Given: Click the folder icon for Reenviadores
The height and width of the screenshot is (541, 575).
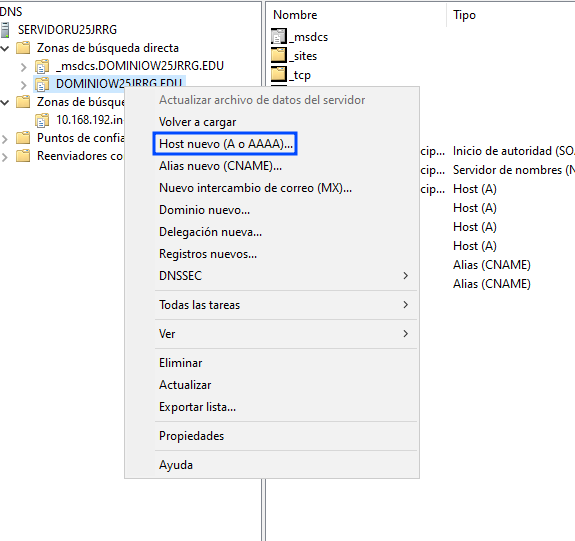Looking at the screenshot, I should [x=23, y=156].
